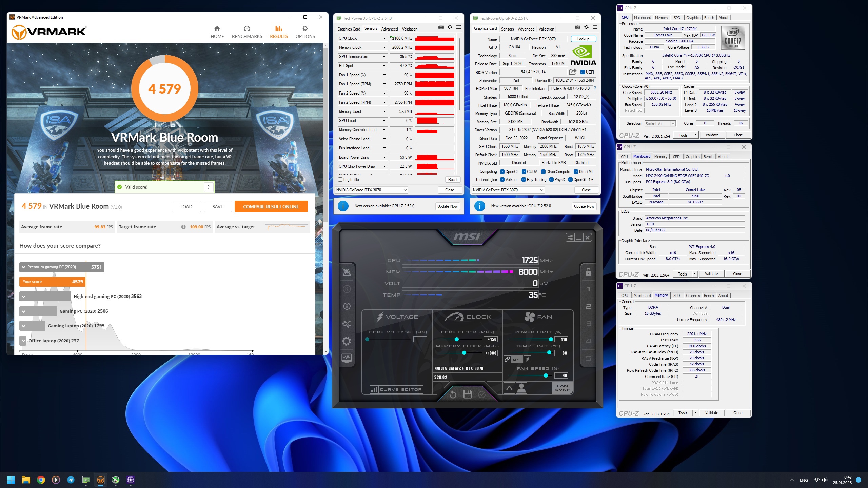Open VRMark RESULTS page
The image size is (868, 488).
279,32
